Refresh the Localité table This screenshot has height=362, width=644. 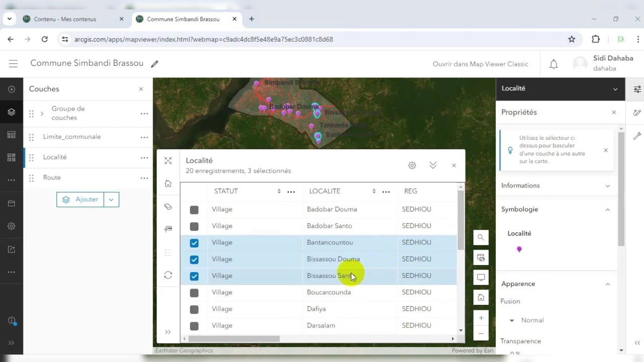click(x=168, y=275)
